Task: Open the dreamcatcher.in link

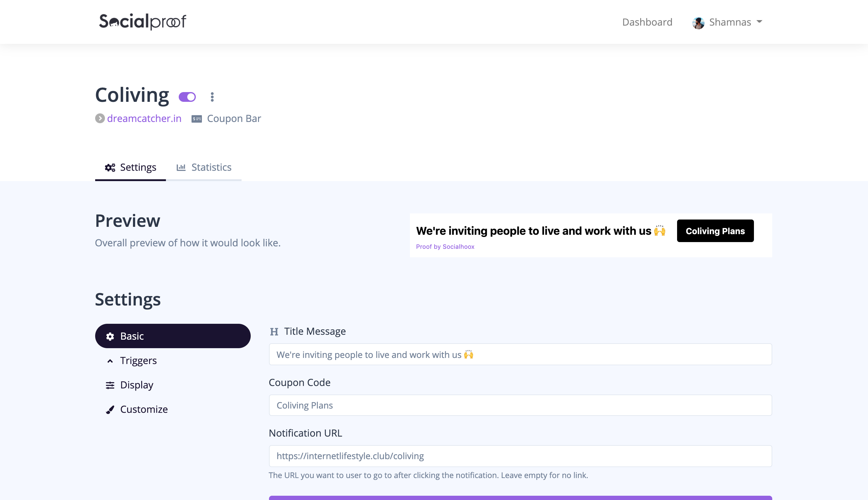Action: (x=144, y=119)
